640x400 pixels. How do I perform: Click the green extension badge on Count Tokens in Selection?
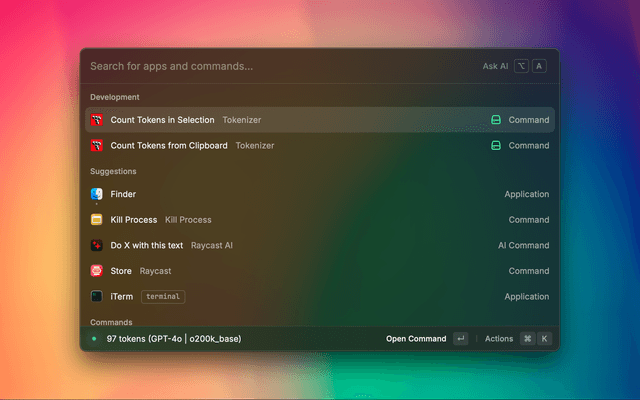click(x=495, y=120)
